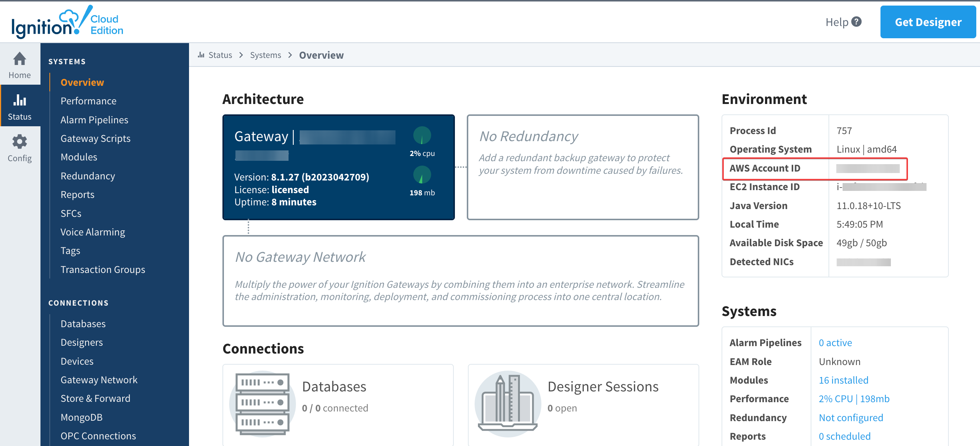
Task: Open the Config gear icon
Action: pos(19,141)
